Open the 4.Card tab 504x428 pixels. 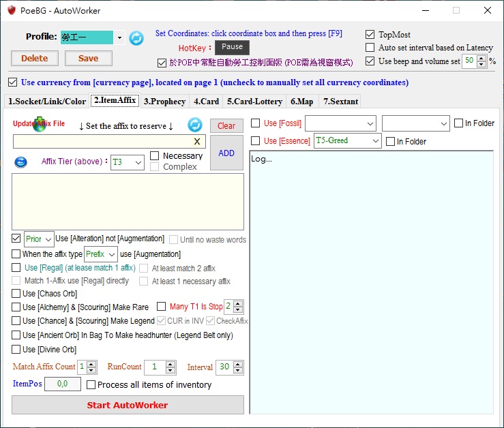pyautogui.click(x=206, y=102)
